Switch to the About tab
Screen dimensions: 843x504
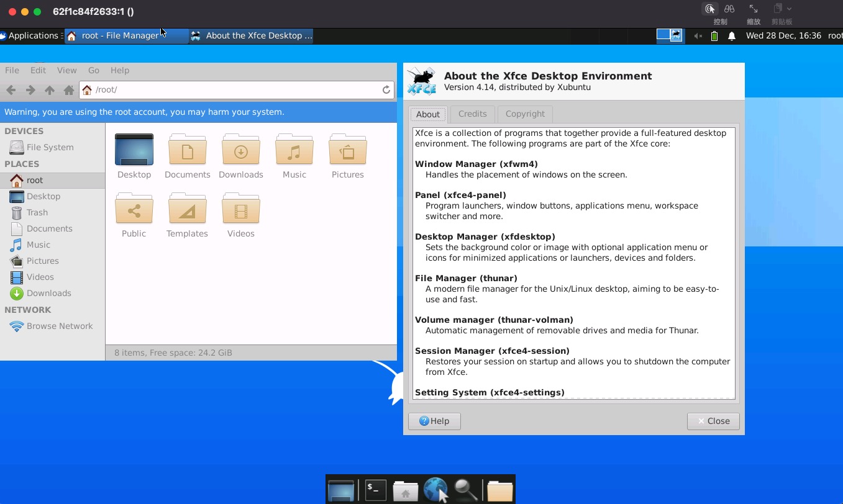pyautogui.click(x=428, y=114)
